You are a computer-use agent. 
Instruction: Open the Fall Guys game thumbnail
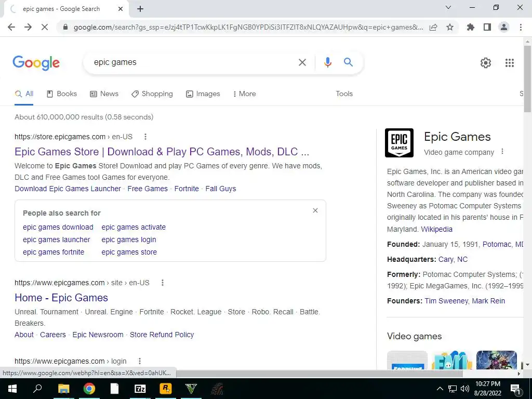452,360
